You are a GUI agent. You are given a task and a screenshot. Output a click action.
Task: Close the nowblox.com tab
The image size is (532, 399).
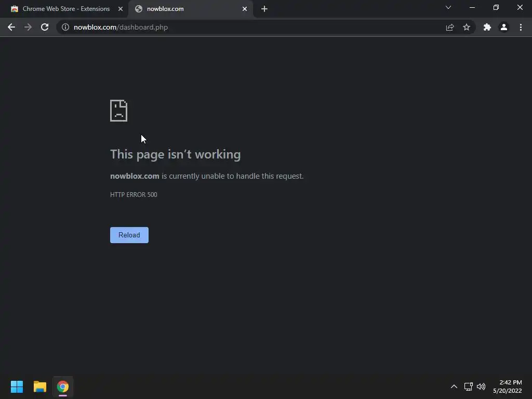pyautogui.click(x=245, y=9)
